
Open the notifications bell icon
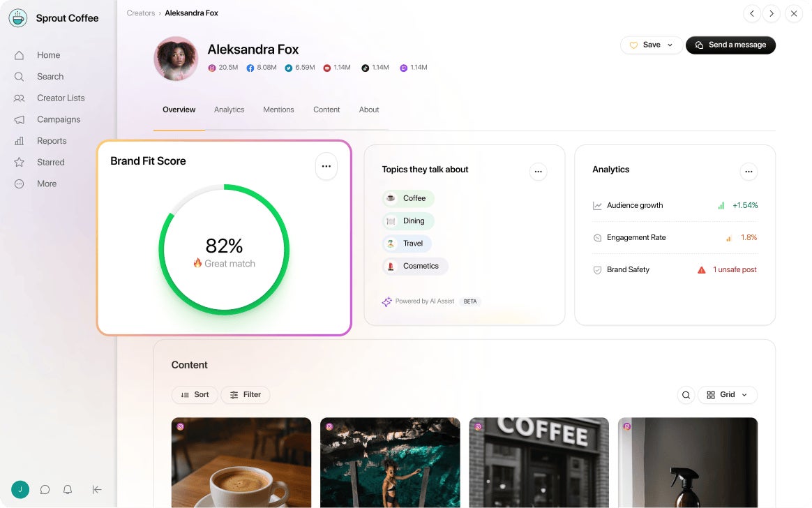pos(68,489)
